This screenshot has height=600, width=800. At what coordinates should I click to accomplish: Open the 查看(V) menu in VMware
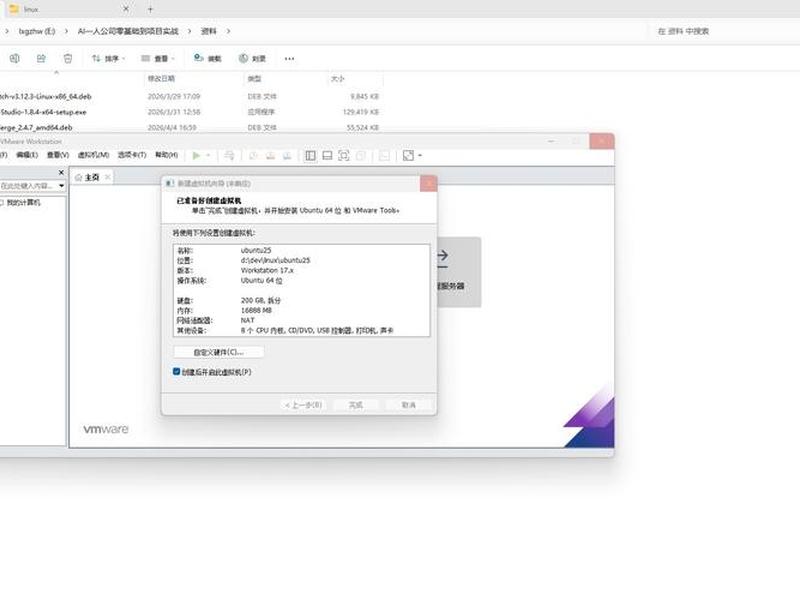click(58, 155)
